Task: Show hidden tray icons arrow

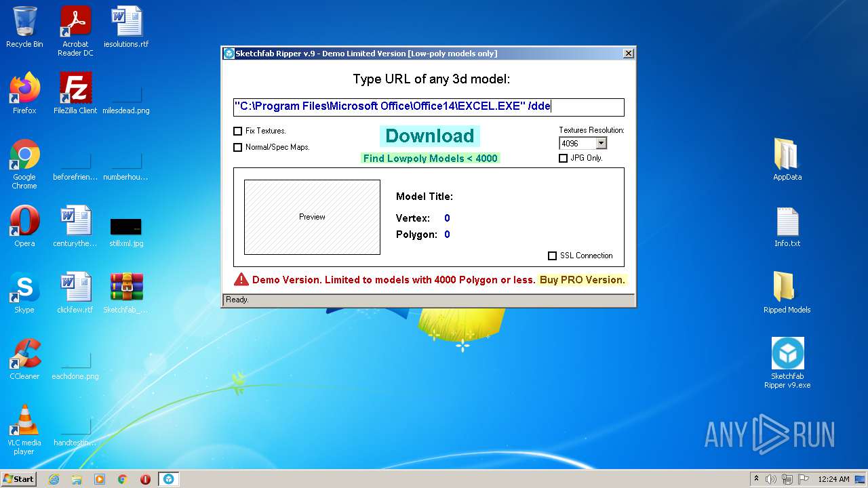Action: point(756,479)
